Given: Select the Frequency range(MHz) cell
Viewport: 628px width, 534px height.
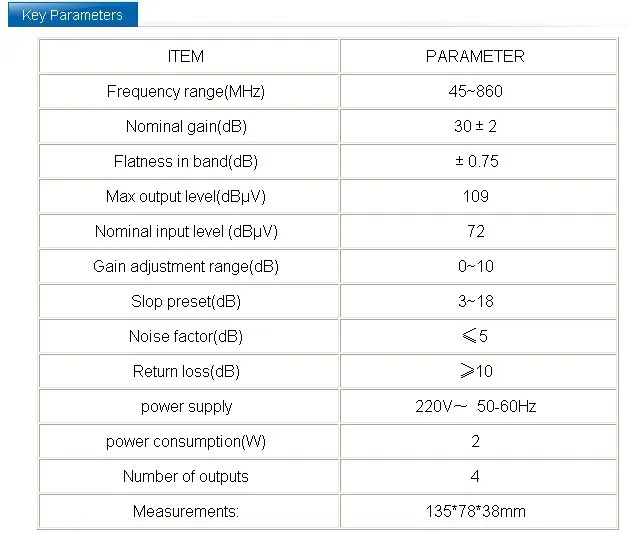Looking at the screenshot, I should click(189, 91).
